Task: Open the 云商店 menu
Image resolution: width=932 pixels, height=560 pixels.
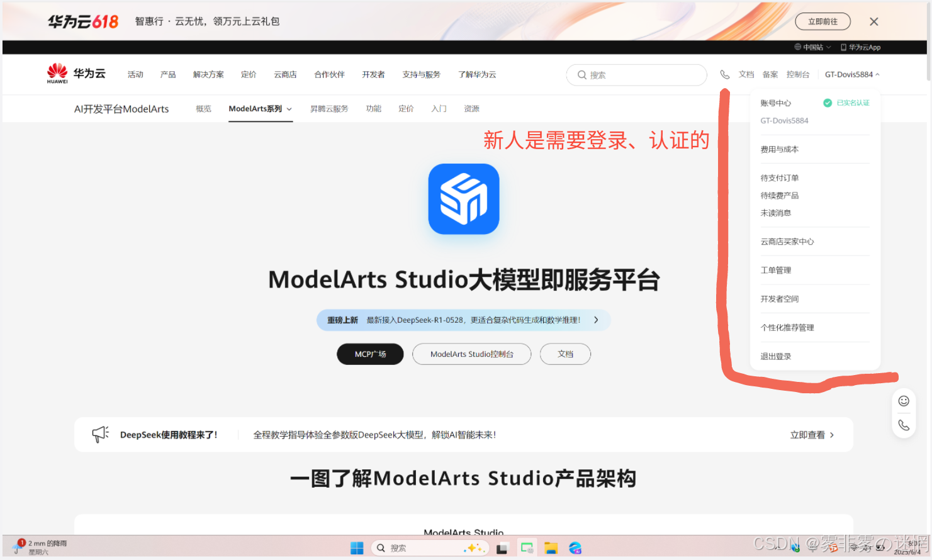Action: [x=285, y=74]
